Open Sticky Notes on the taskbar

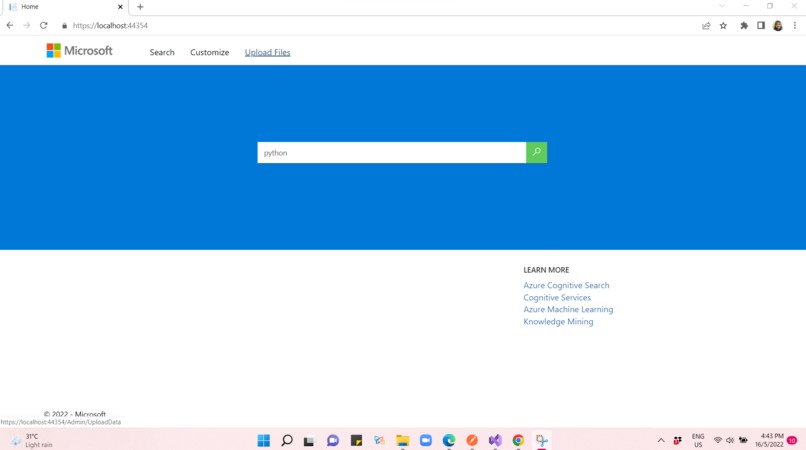356,441
